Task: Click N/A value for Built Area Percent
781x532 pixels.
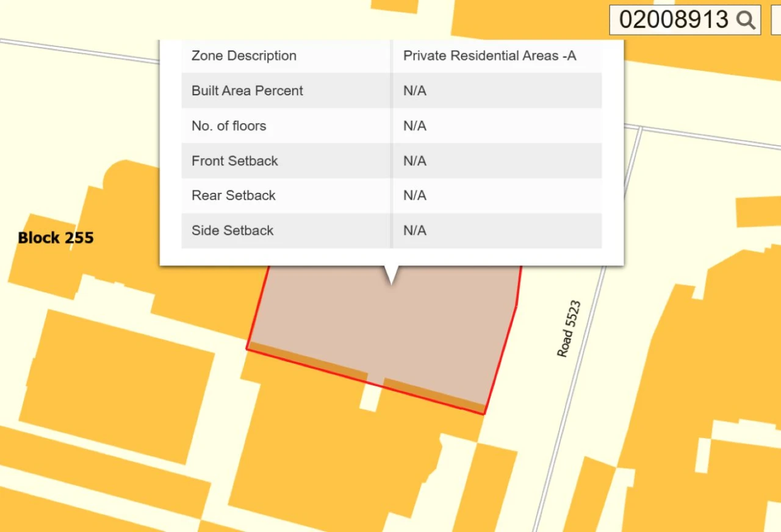Action: 414,91
